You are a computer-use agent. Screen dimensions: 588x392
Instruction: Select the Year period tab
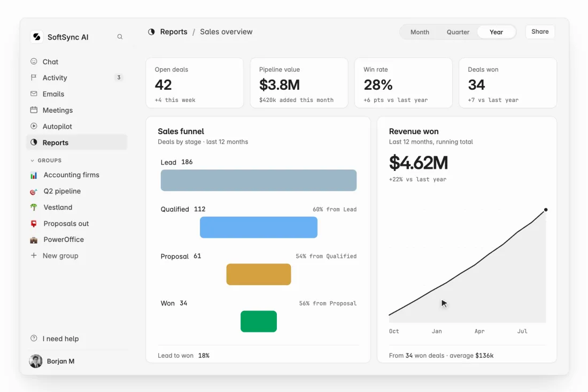[x=496, y=32]
